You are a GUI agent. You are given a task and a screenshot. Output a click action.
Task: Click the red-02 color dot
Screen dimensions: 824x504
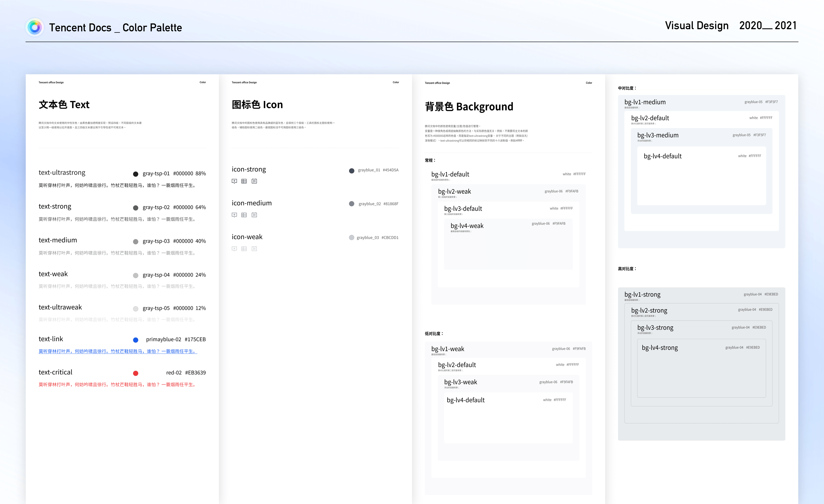click(135, 373)
